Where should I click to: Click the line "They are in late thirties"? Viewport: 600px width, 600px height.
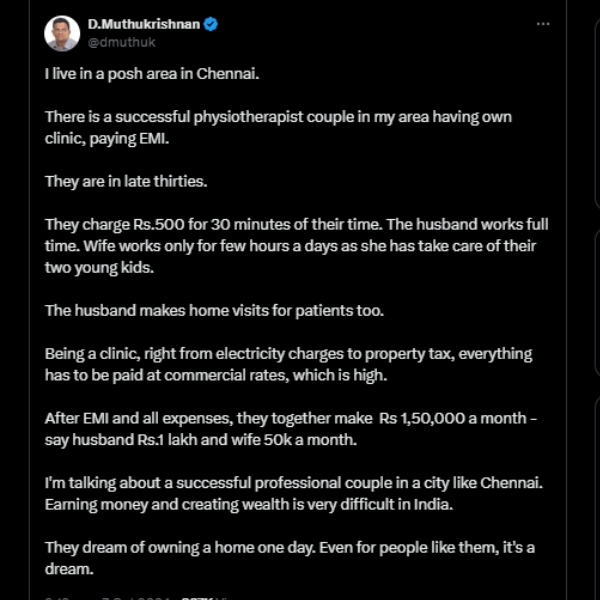pos(125,181)
